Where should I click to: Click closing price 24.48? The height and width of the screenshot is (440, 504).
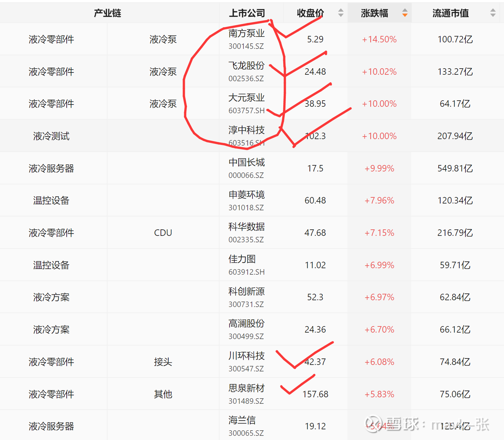pos(315,72)
